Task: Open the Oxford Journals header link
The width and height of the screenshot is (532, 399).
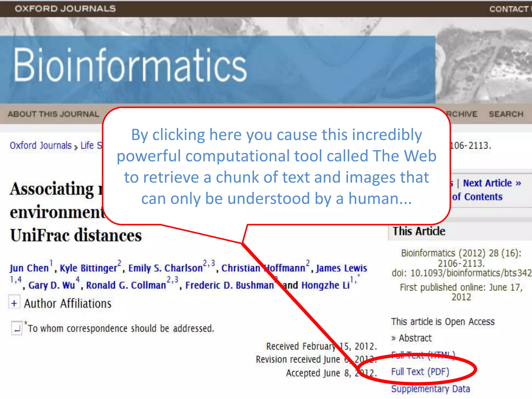Action: coord(65,9)
